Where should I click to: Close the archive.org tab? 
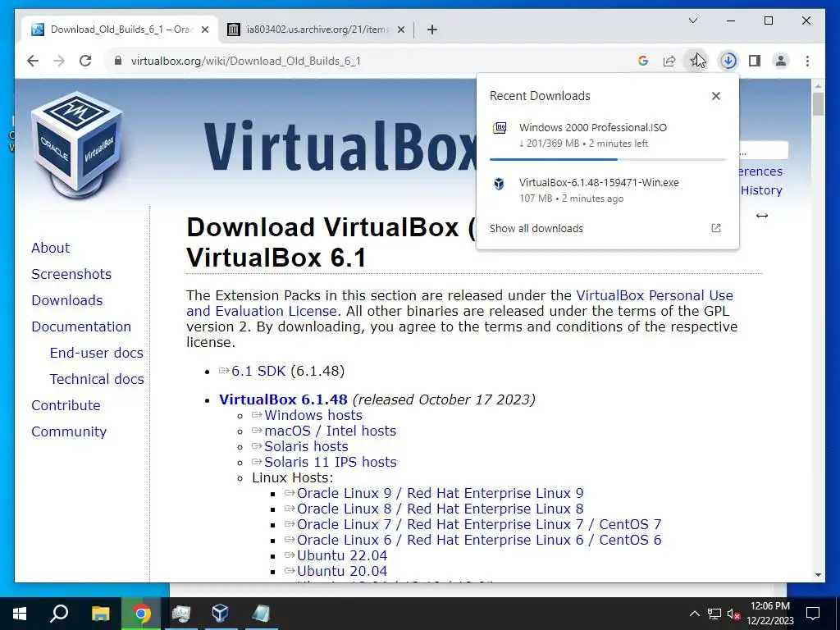click(x=400, y=30)
